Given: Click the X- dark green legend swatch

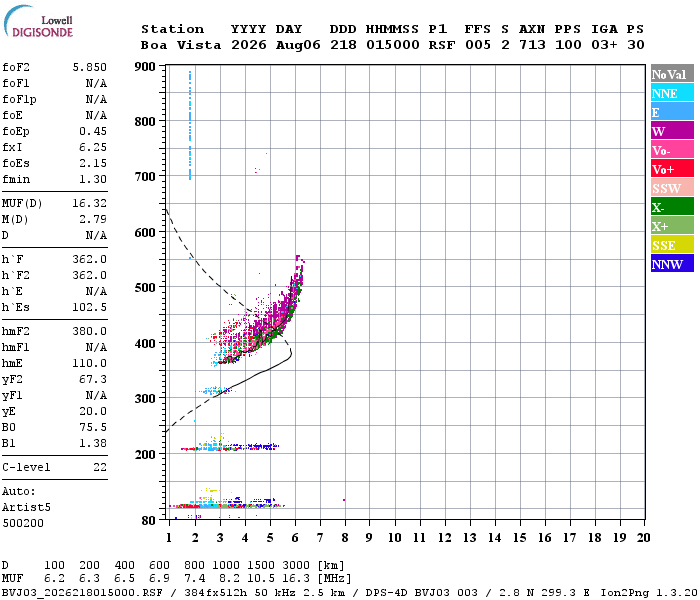Looking at the screenshot, I should [x=672, y=207].
